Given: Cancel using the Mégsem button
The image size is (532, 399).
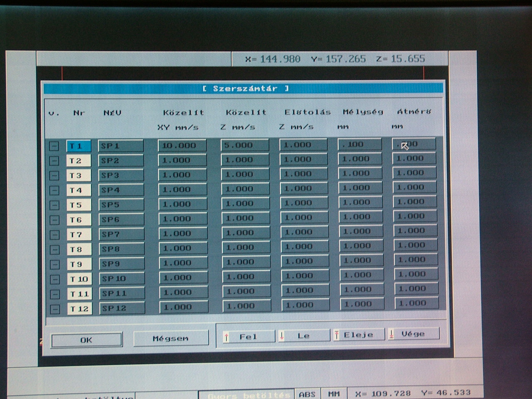Looking at the screenshot, I should (171, 338).
